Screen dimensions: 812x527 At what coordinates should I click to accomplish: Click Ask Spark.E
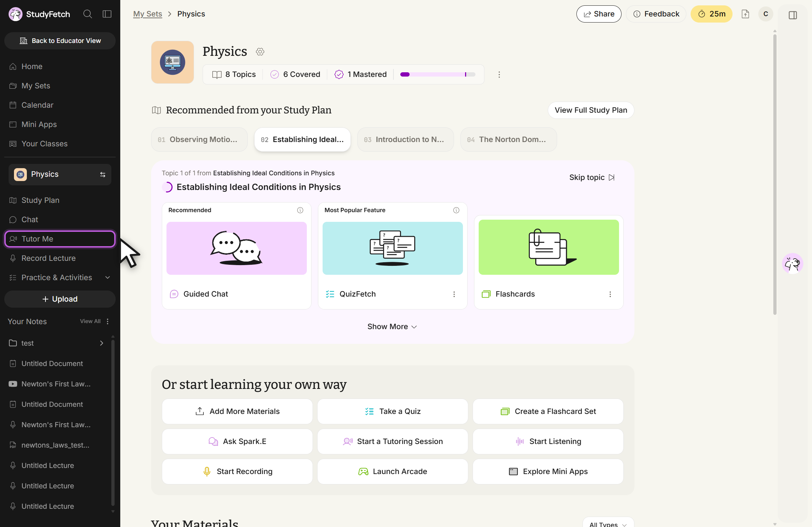pyautogui.click(x=237, y=441)
